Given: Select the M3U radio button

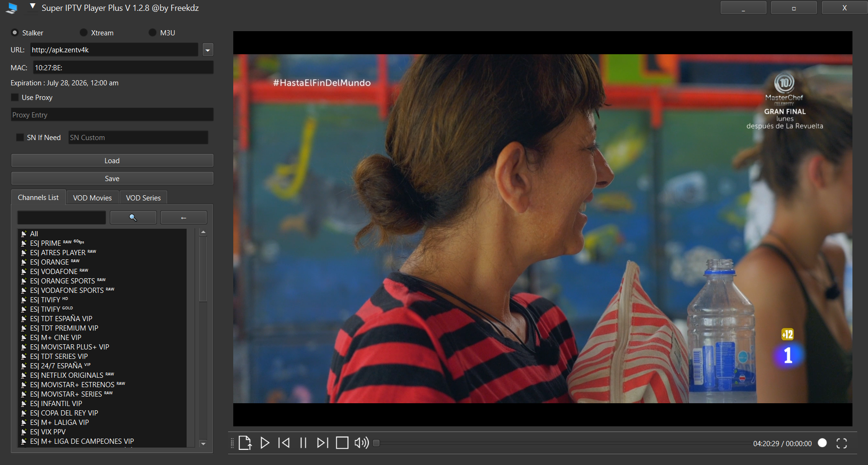Looking at the screenshot, I should pos(152,33).
